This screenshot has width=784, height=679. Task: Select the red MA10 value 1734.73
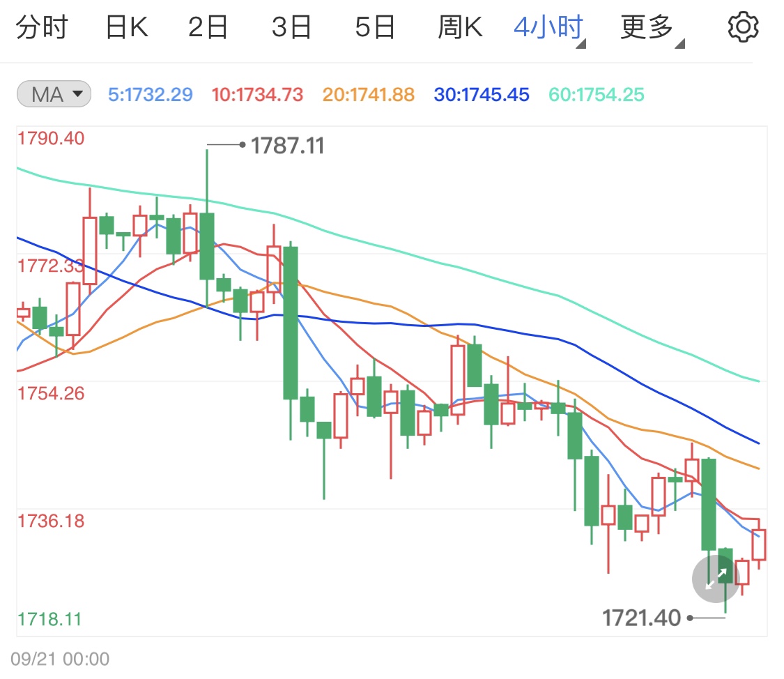260,94
